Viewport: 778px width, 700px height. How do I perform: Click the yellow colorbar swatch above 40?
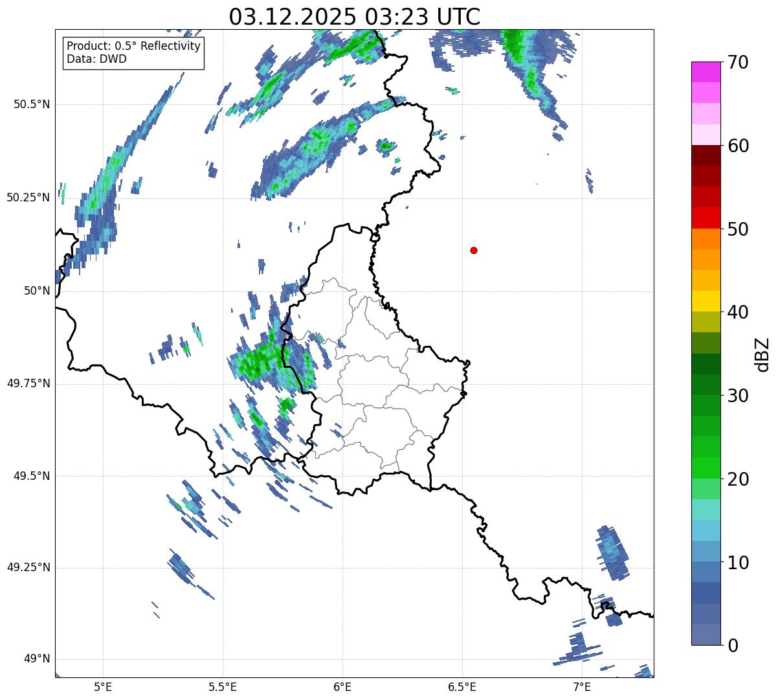[706, 301]
